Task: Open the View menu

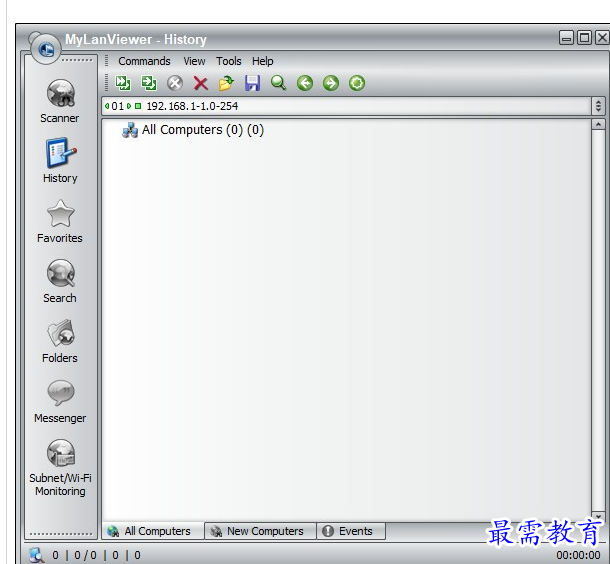Action: coord(195,61)
